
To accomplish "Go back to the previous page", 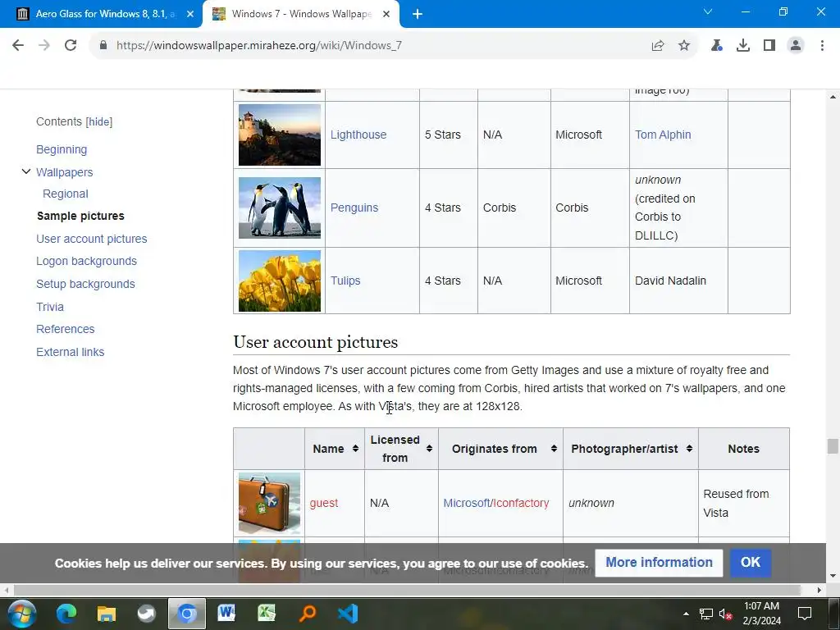I will point(18,45).
